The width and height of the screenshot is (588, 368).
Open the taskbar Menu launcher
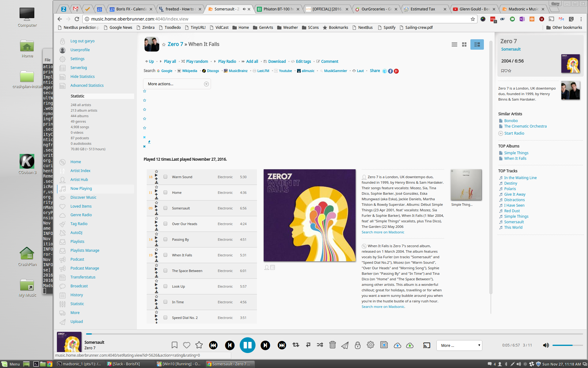[11, 364]
